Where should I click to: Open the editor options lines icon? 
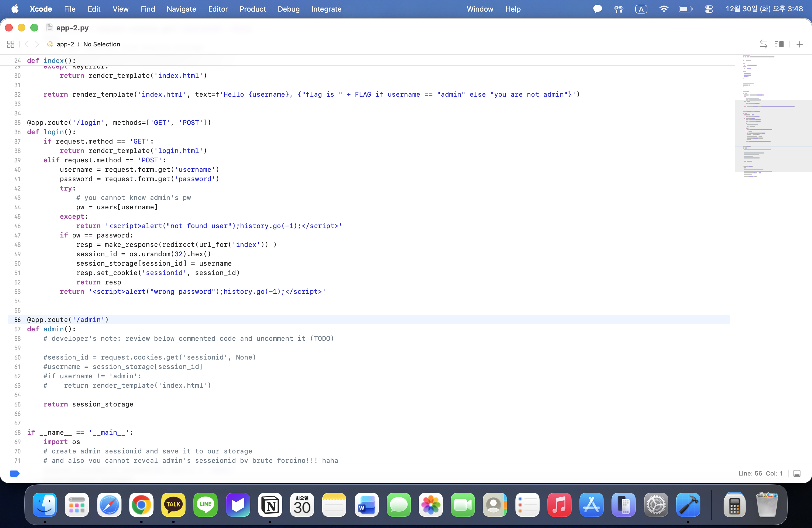[779, 44]
